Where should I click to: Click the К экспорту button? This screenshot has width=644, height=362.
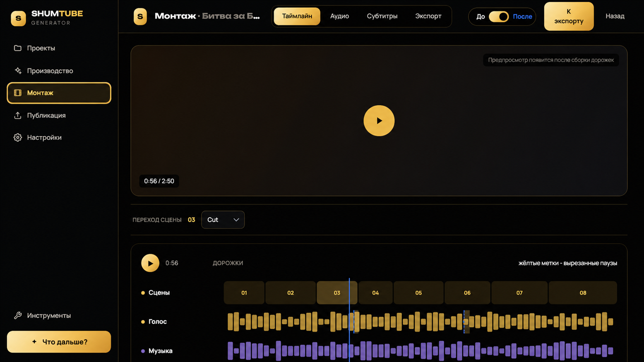tap(569, 16)
